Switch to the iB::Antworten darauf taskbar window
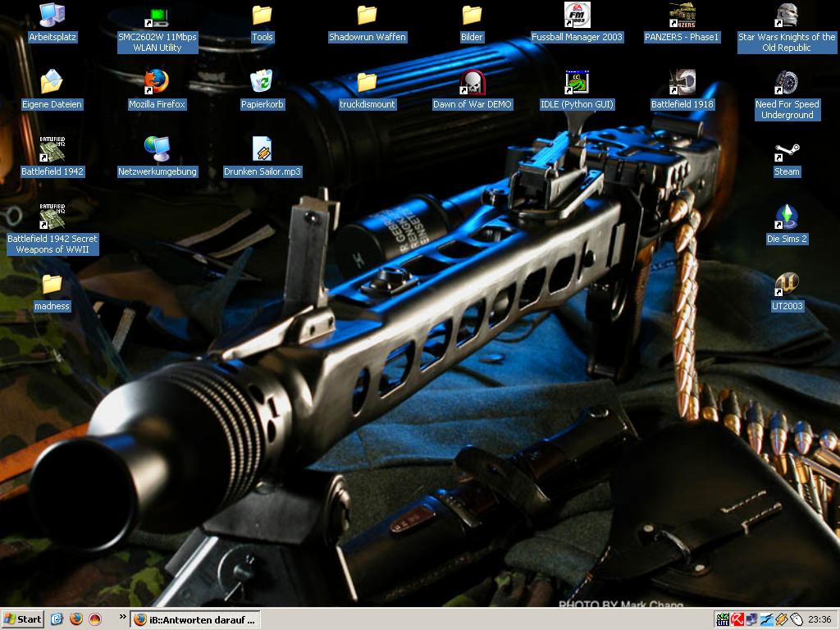The width and height of the screenshot is (840, 630). pyautogui.click(x=195, y=619)
